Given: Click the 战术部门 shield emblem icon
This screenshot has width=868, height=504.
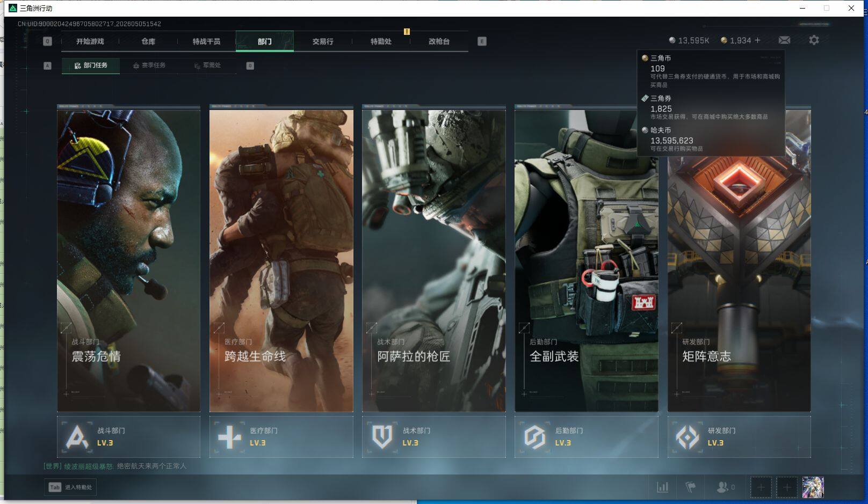Looking at the screenshot, I should pyautogui.click(x=382, y=437).
